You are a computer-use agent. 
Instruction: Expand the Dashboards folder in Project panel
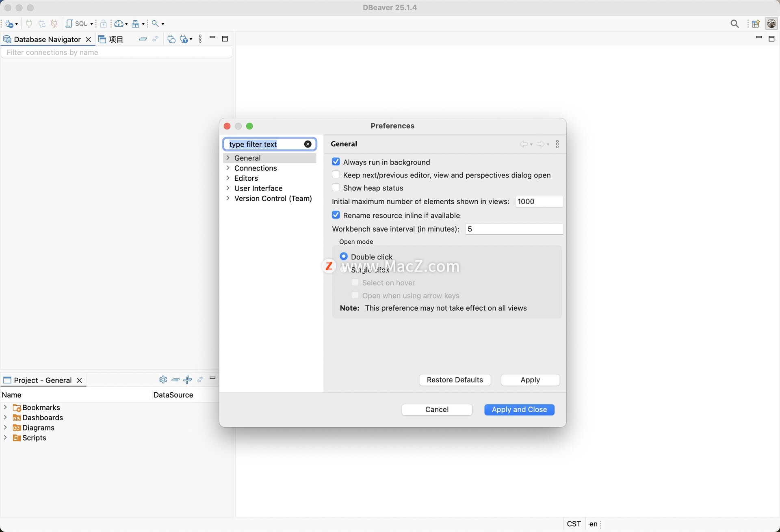tap(5, 417)
